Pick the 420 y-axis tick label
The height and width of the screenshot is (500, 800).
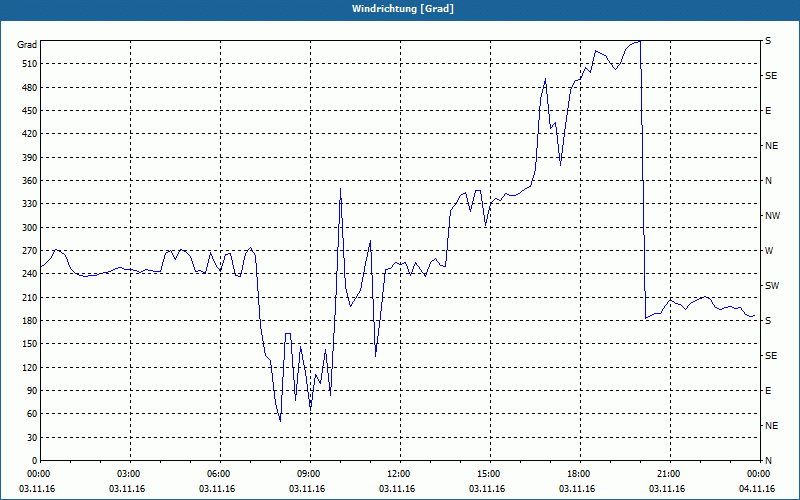[x=30, y=134]
